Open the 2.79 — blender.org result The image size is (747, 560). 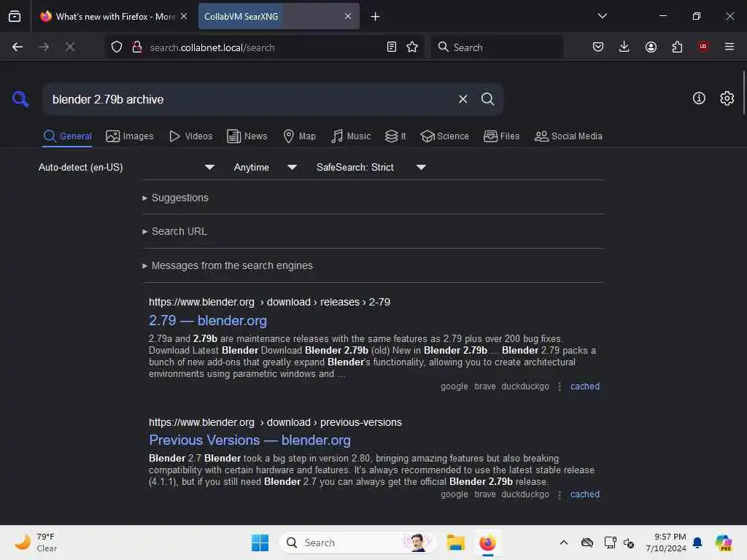208,321
